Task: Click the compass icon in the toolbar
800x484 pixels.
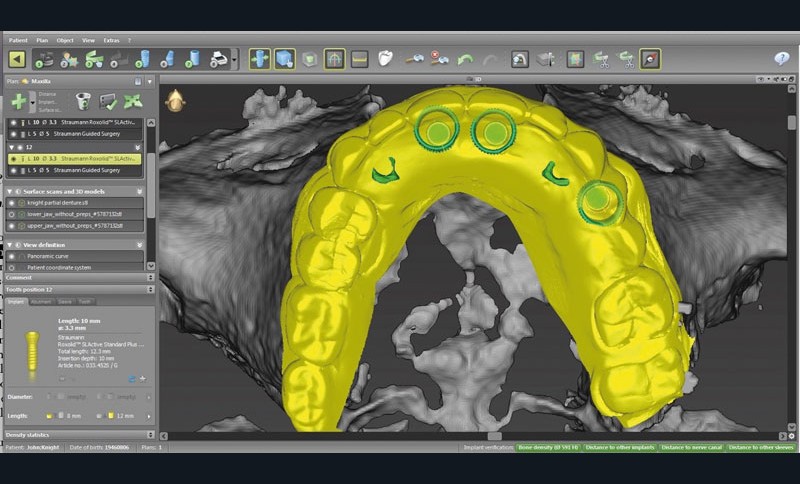Action: tap(650, 59)
